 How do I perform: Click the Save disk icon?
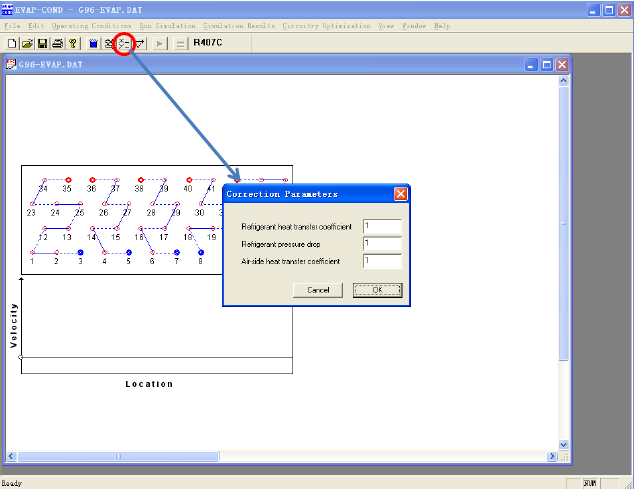point(42,44)
